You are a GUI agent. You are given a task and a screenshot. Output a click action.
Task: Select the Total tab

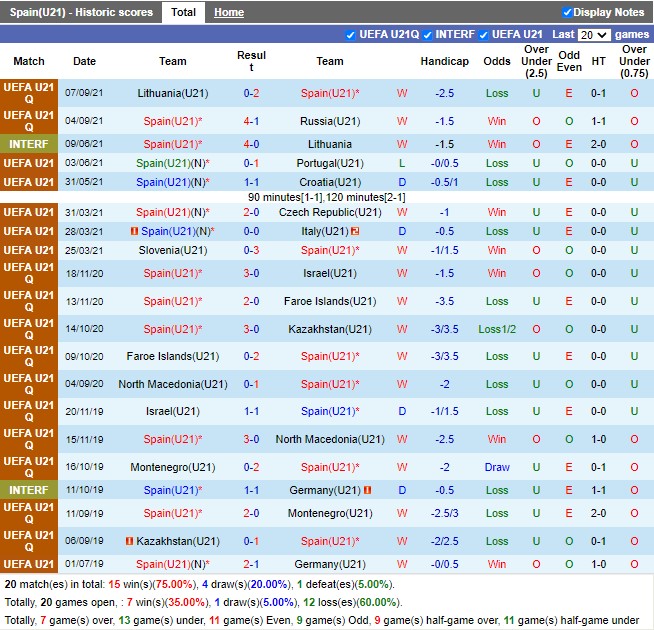[183, 13]
